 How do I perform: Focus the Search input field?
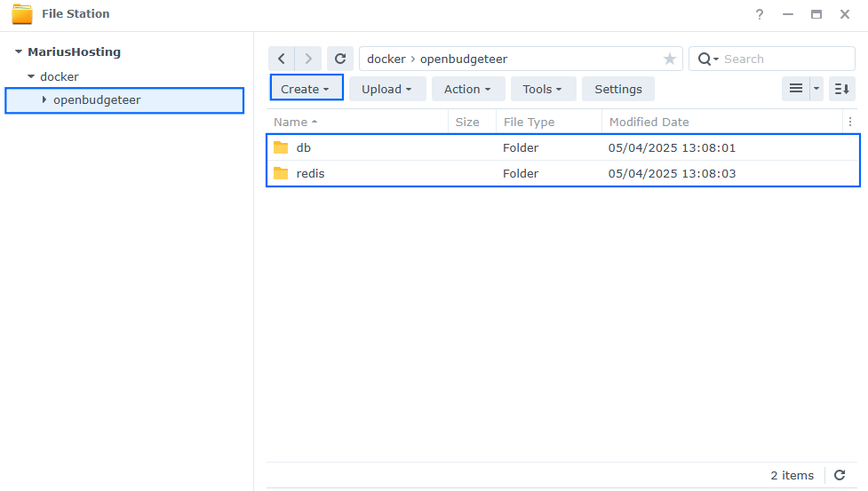coord(786,59)
